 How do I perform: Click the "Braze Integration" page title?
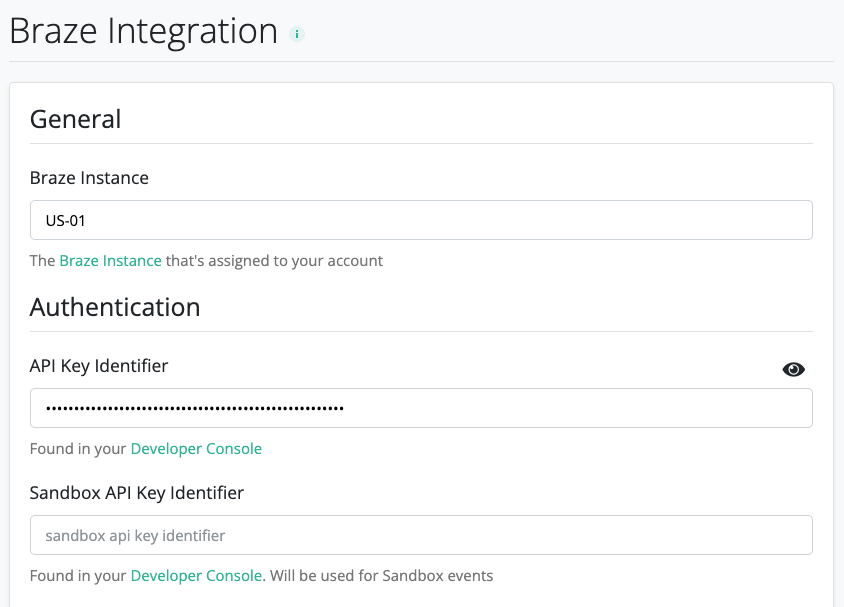pos(143,31)
